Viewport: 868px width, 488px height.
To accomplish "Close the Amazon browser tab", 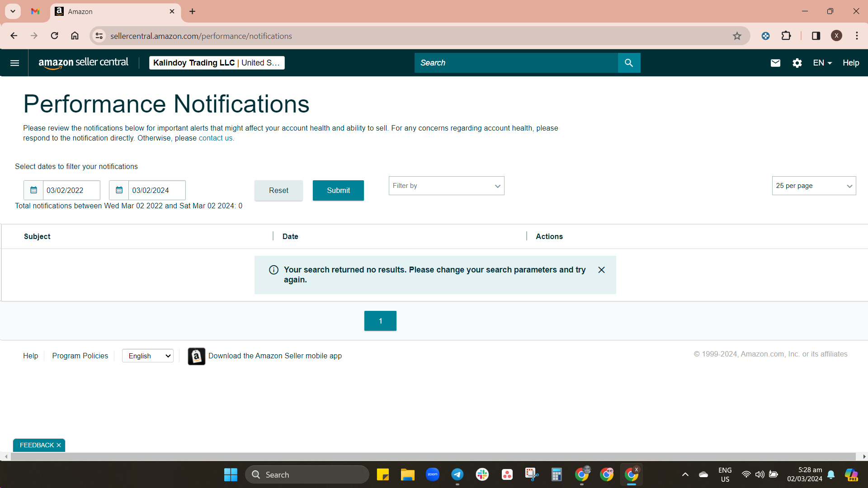I will click(x=172, y=11).
